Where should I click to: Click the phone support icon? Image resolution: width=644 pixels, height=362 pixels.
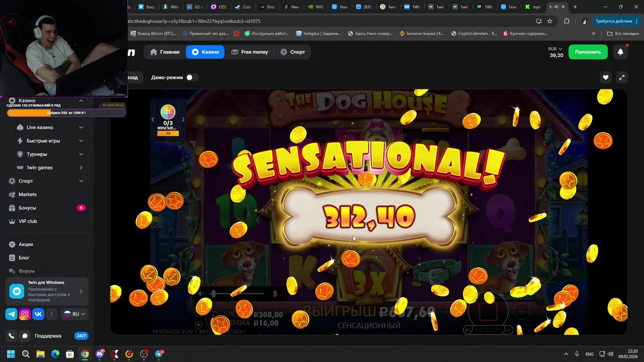click(11, 336)
